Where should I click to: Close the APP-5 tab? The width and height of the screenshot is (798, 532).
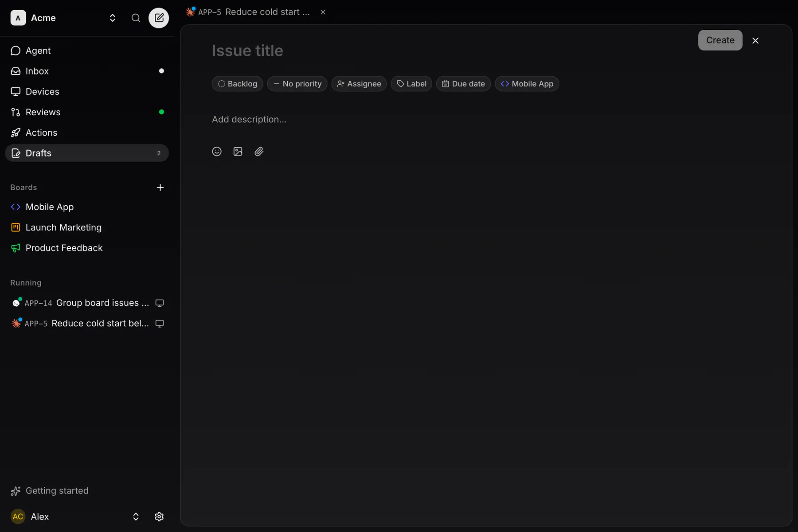(x=323, y=12)
